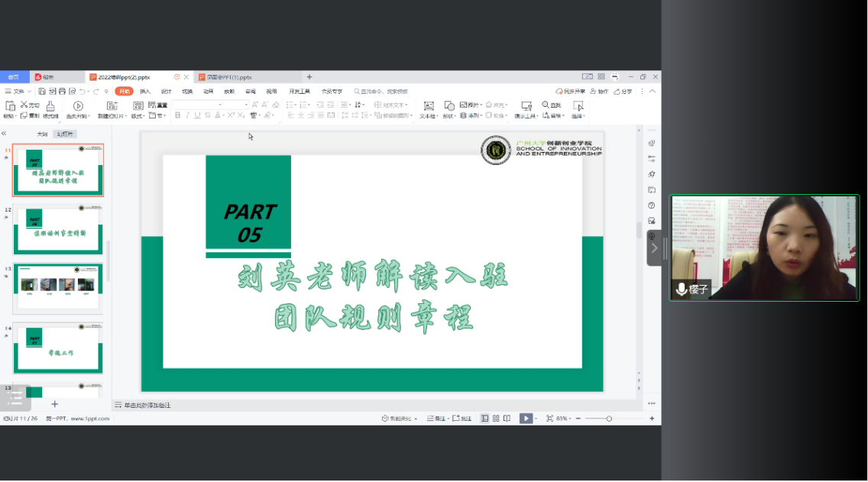Click the New Slide (新建幻灯片) icon
Image resolution: width=868 pixels, height=482 pixels.
pos(112,105)
